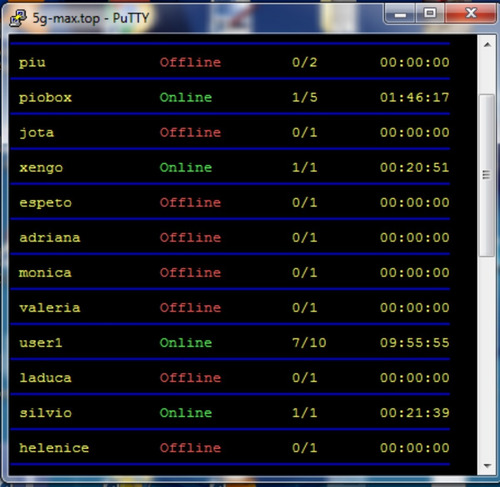Maximize the PuTTY window
500x487 pixels.
click(x=430, y=14)
